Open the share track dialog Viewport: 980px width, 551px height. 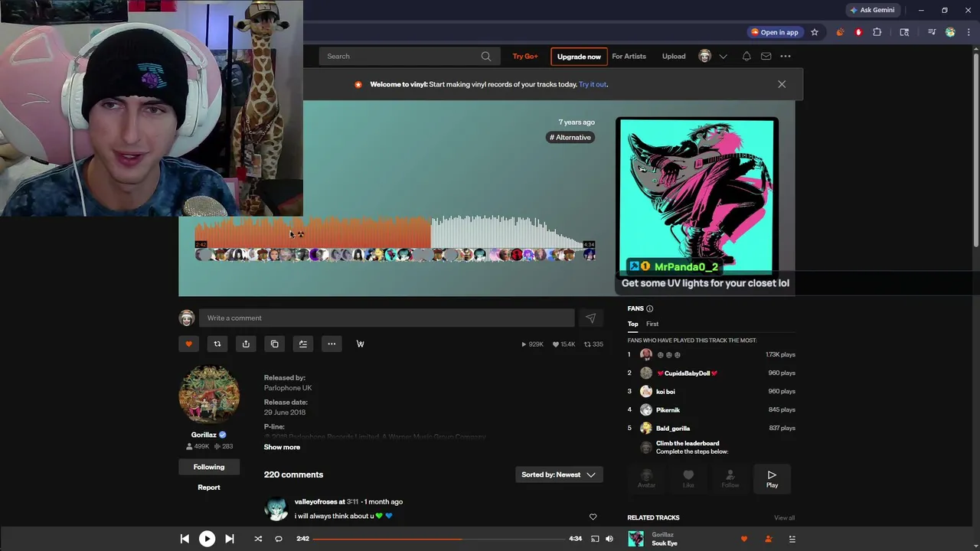[x=246, y=344]
